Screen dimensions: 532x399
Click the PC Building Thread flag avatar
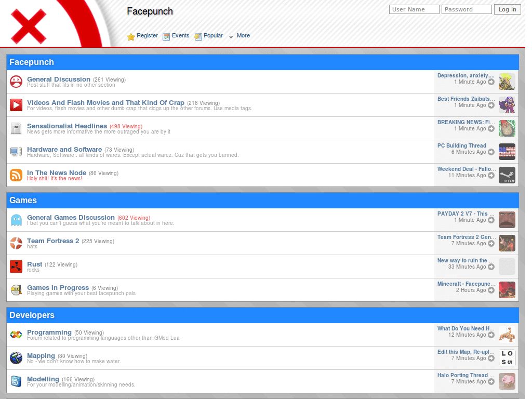507,152
